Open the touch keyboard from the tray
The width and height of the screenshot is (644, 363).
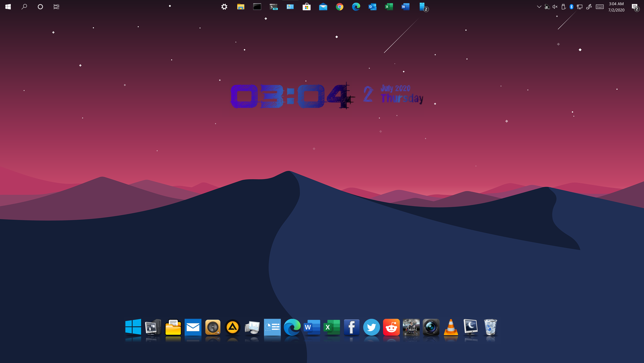[x=600, y=7]
